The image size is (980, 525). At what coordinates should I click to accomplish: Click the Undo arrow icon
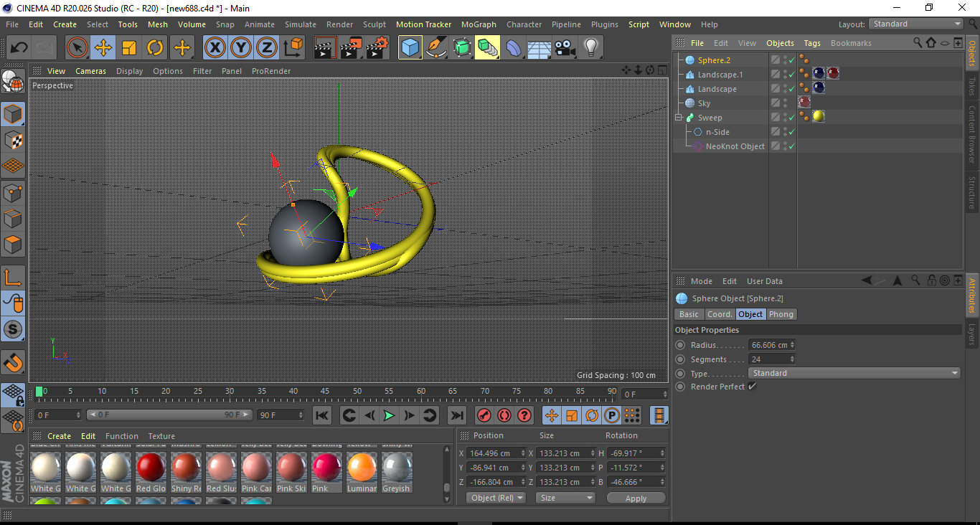click(x=19, y=48)
